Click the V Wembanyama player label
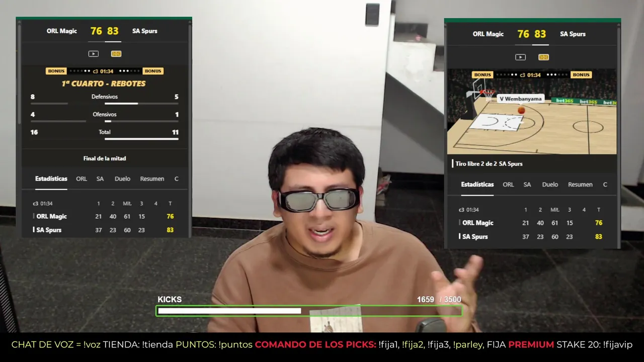This screenshot has width=644, height=362. coord(521,99)
